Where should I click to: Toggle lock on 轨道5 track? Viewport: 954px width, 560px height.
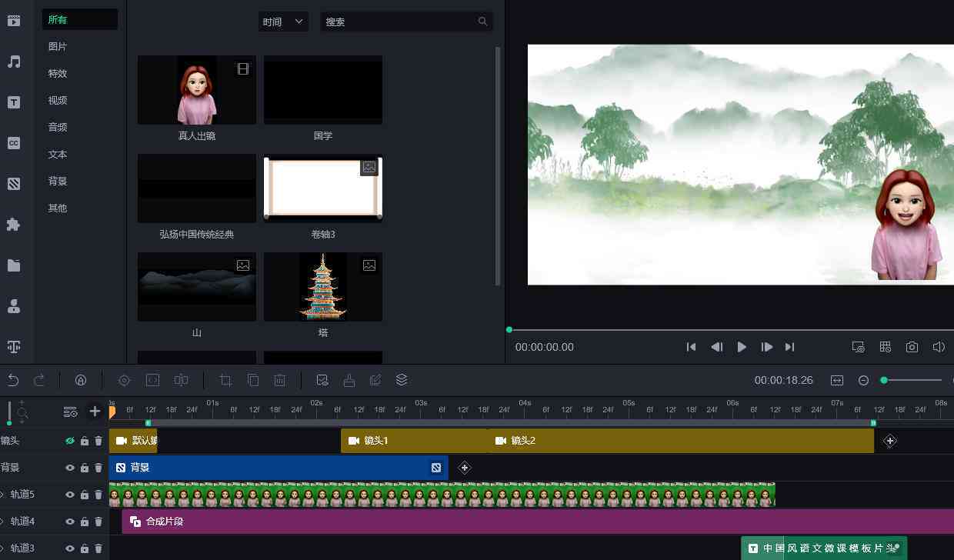pos(85,495)
